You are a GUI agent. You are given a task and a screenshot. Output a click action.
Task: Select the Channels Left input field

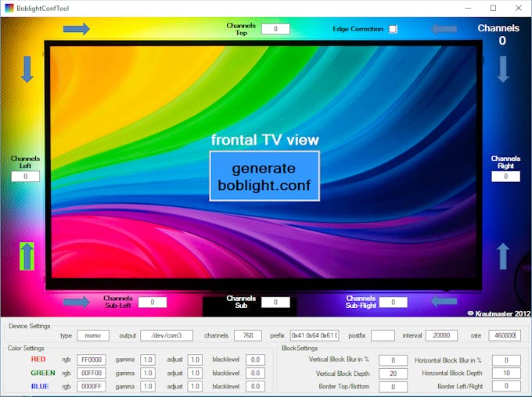(26, 177)
